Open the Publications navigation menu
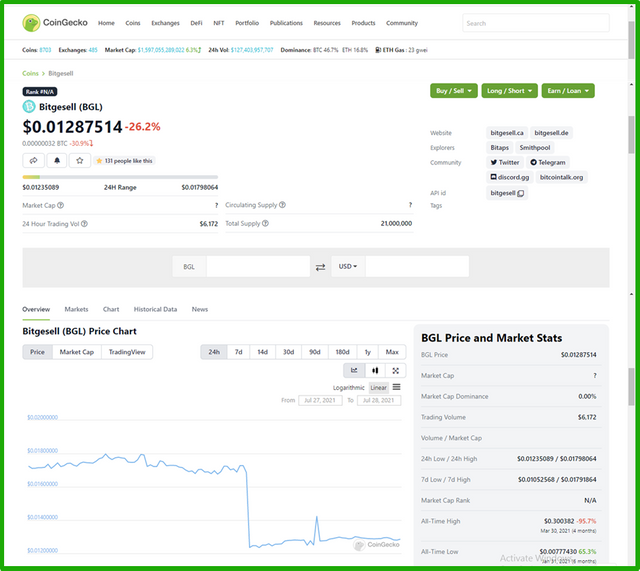Image resolution: width=640 pixels, height=571 pixels. coord(286,23)
